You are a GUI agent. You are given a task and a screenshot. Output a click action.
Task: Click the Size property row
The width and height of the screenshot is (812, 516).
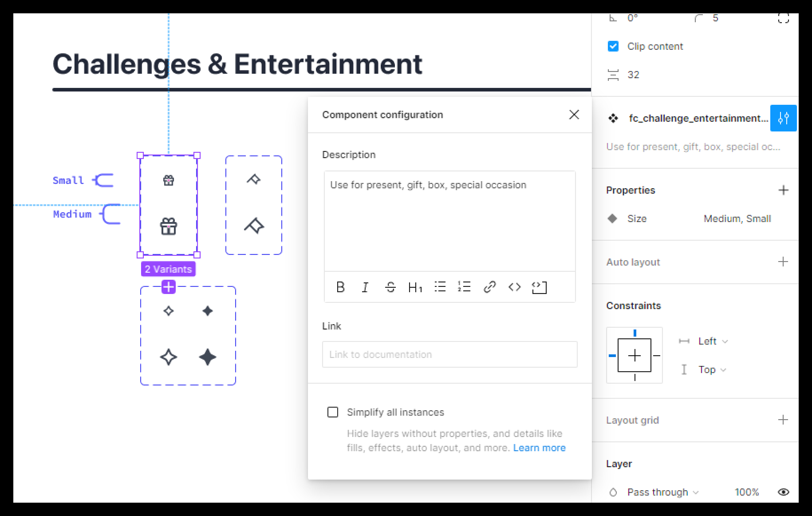pyautogui.click(x=695, y=218)
